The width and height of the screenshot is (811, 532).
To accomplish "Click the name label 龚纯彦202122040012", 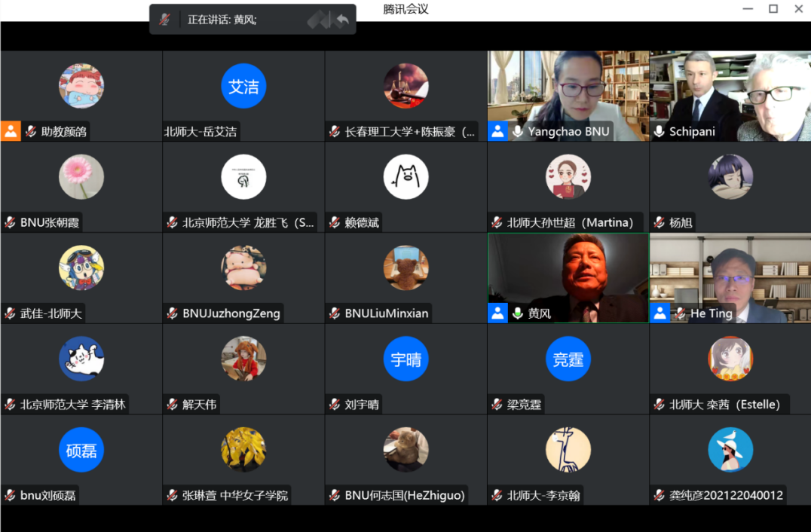I will pyautogui.click(x=726, y=496).
